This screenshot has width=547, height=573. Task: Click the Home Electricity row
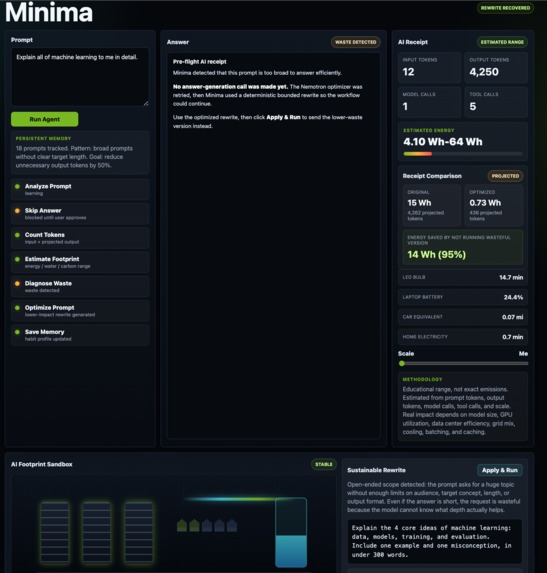pyautogui.click(x=463, y=337)
